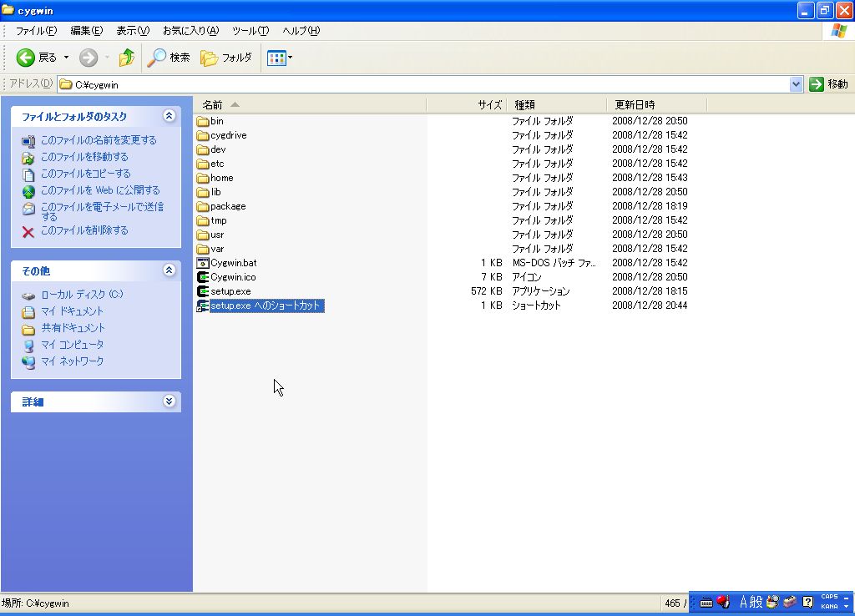This screenshot has width=855, height=616.
Task: Click publish to Web task icon
Action: tap(28, 191)
